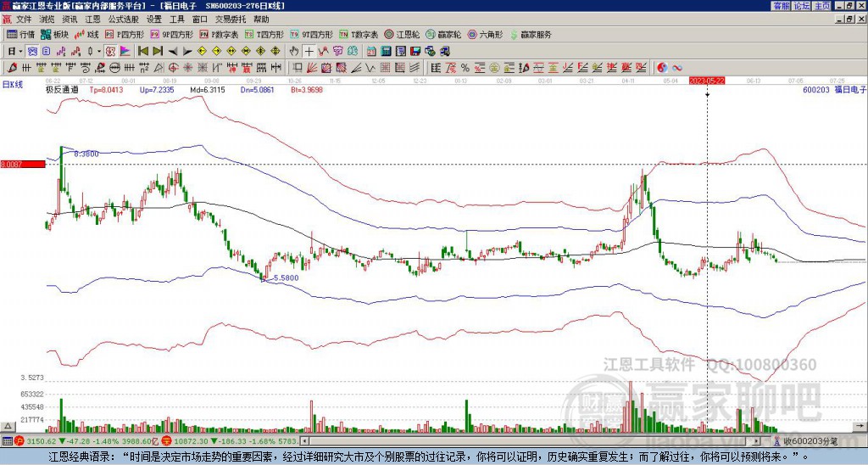Click the green 缘 character icon

click(x=352, y=51)
